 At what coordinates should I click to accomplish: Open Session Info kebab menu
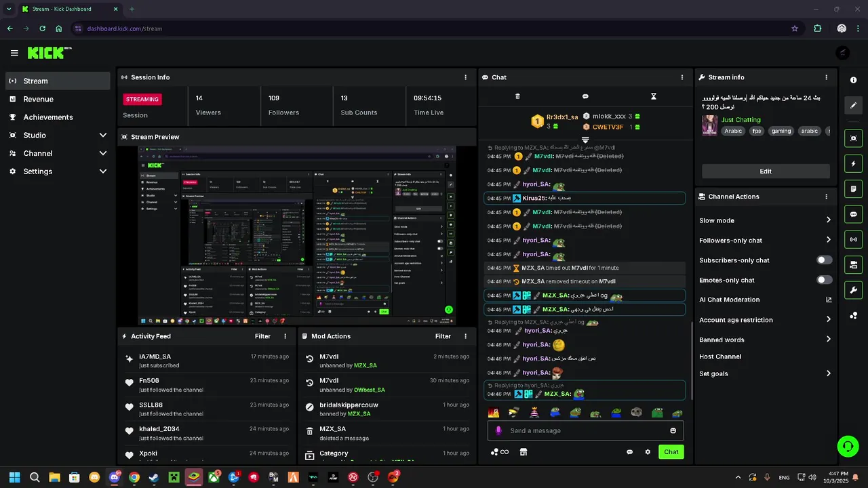[x=465, y=77]
